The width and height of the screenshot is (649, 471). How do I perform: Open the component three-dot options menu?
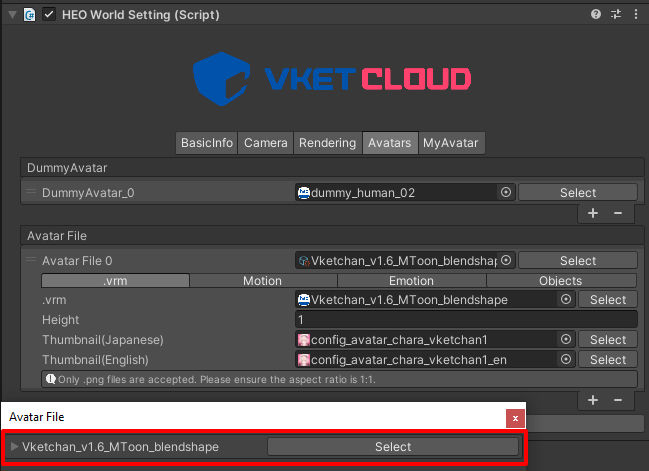tap(636, 14)
